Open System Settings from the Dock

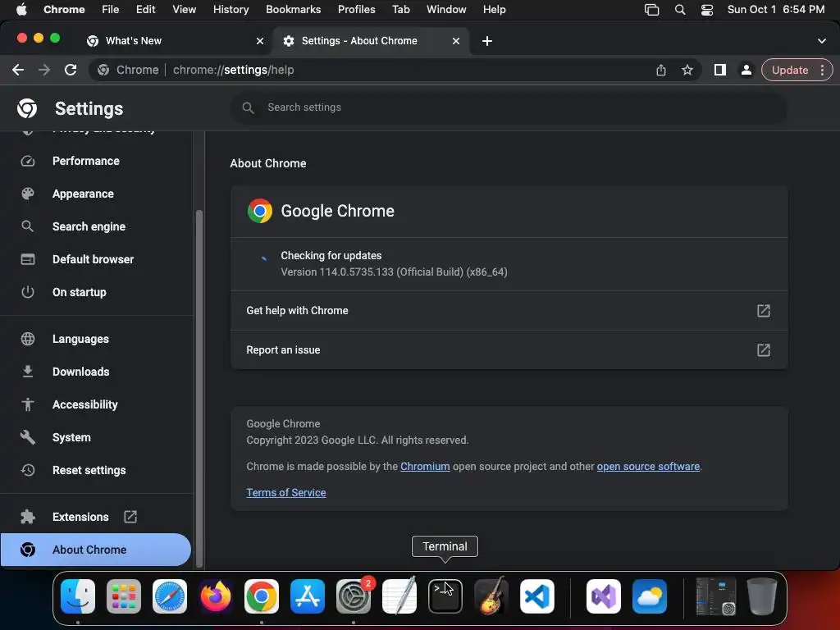point(354,596)
